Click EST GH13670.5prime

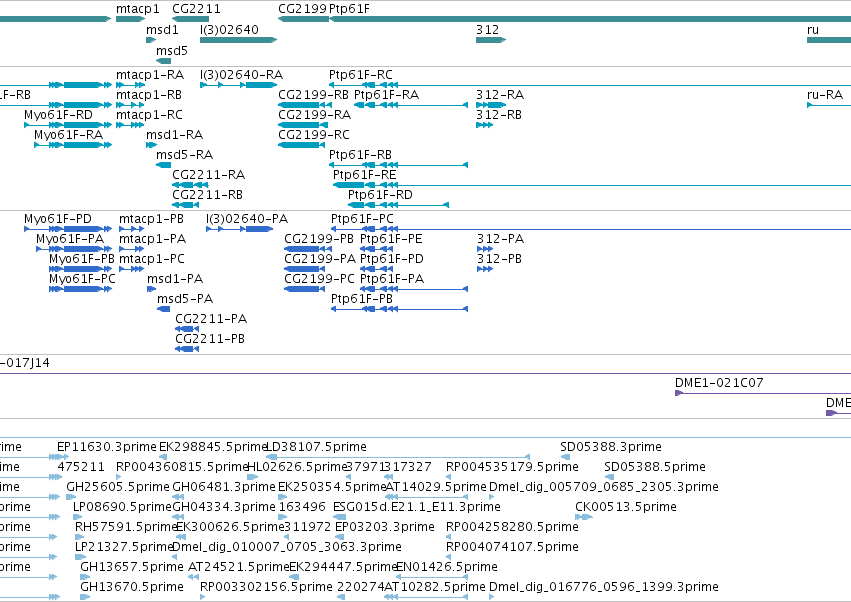pos(132,587)
